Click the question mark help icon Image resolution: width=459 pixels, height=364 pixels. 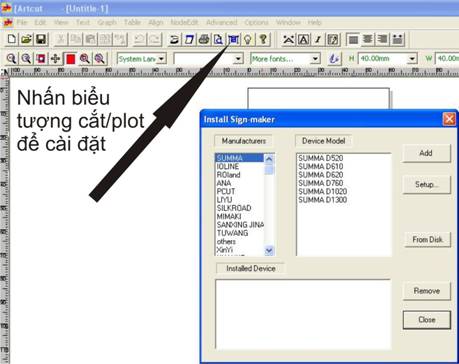tap(263, 39)
